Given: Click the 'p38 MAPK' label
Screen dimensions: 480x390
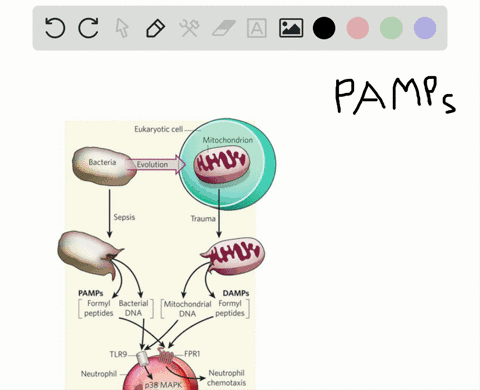Looking at the screenshot, I should pyautogui.click(x=163, y=385).
